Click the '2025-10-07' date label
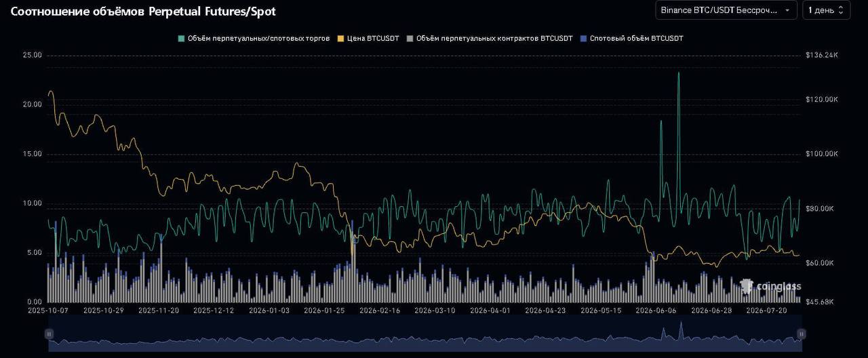 [47, 310]
